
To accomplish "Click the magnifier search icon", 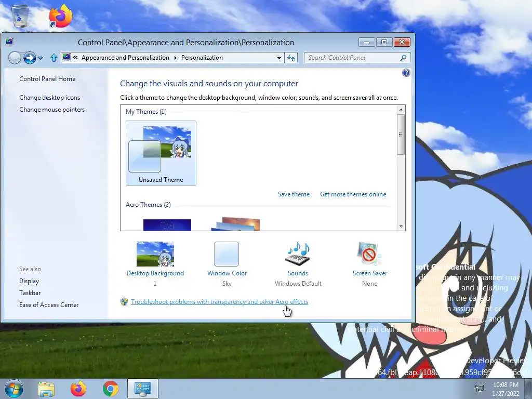I will [403, 58].
